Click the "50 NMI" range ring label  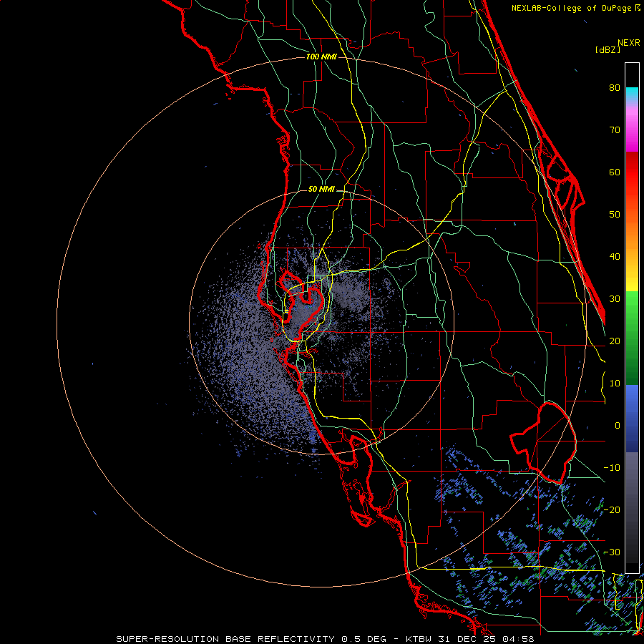tap(321, 190)
